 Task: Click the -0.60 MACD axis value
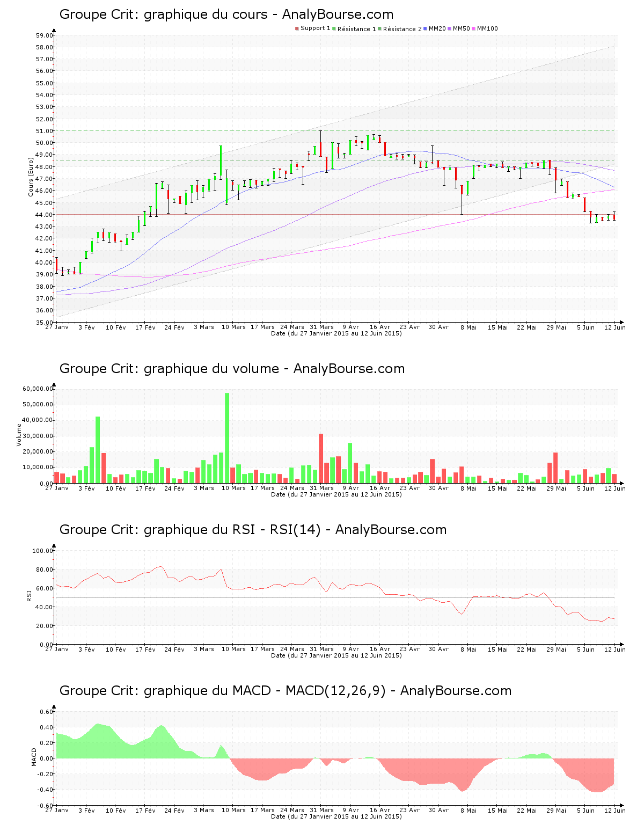click(46, 806)
